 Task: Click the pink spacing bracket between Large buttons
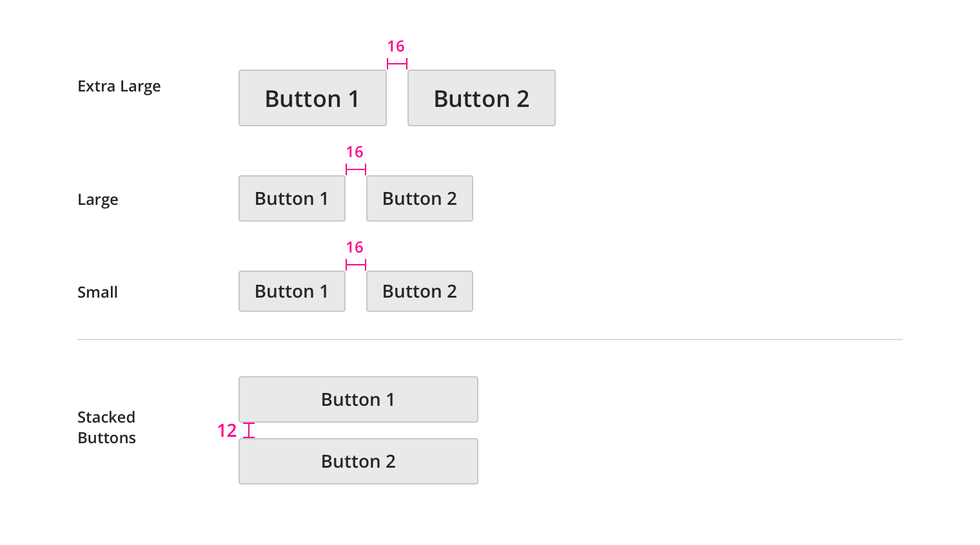point(356,169)
